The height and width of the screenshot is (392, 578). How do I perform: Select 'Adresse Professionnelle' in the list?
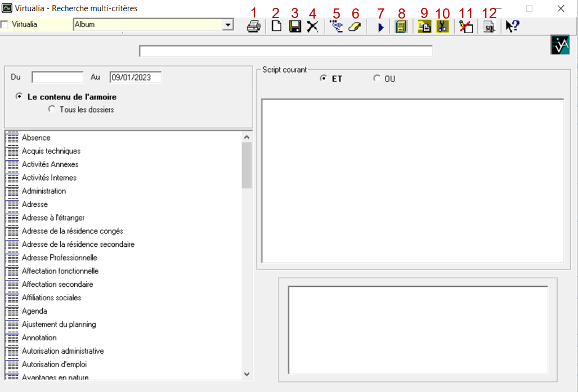click(59, 258)
